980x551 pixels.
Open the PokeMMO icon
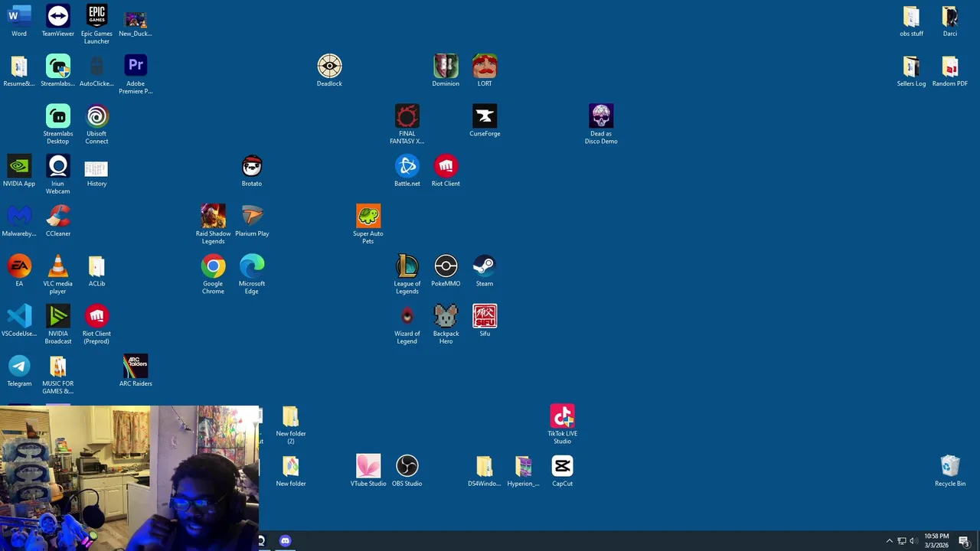pyautogui.click(x=446, y=266)
